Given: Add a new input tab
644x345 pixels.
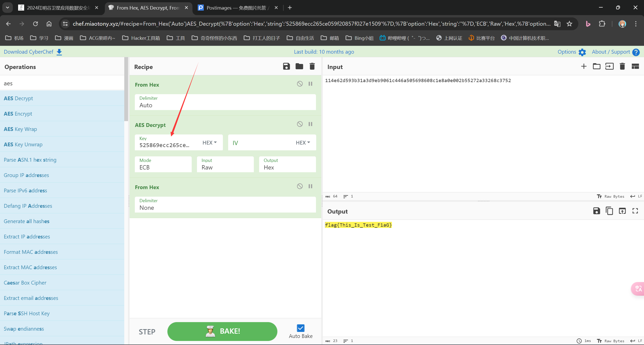Looking at the screenshot, I should tap(584, 66).
